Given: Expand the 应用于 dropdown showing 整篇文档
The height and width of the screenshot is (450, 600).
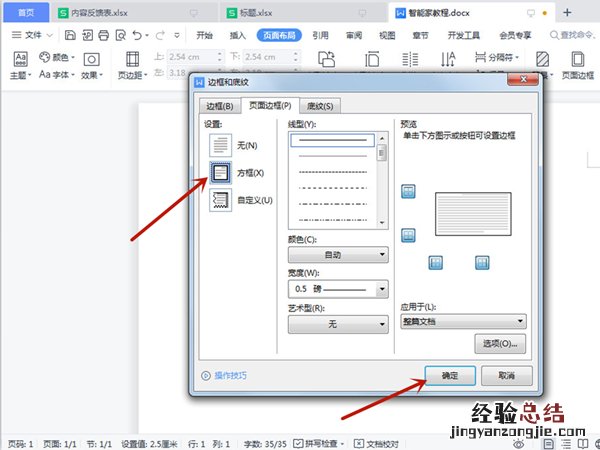Looking at the screenshot, I should click(x=462, y=321).
